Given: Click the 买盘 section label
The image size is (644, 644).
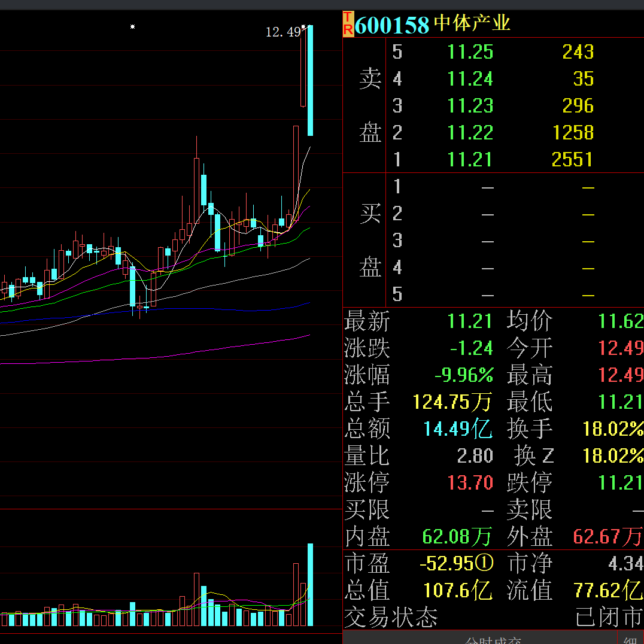Looking at the screenshot, I should pyautogui.click(x=370, y=240).
